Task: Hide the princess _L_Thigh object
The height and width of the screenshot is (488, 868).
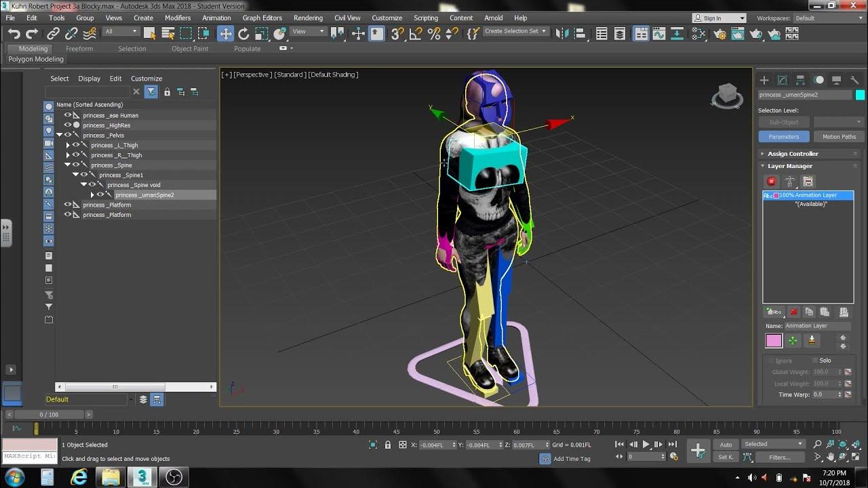Action: click(x=75, y=145)
